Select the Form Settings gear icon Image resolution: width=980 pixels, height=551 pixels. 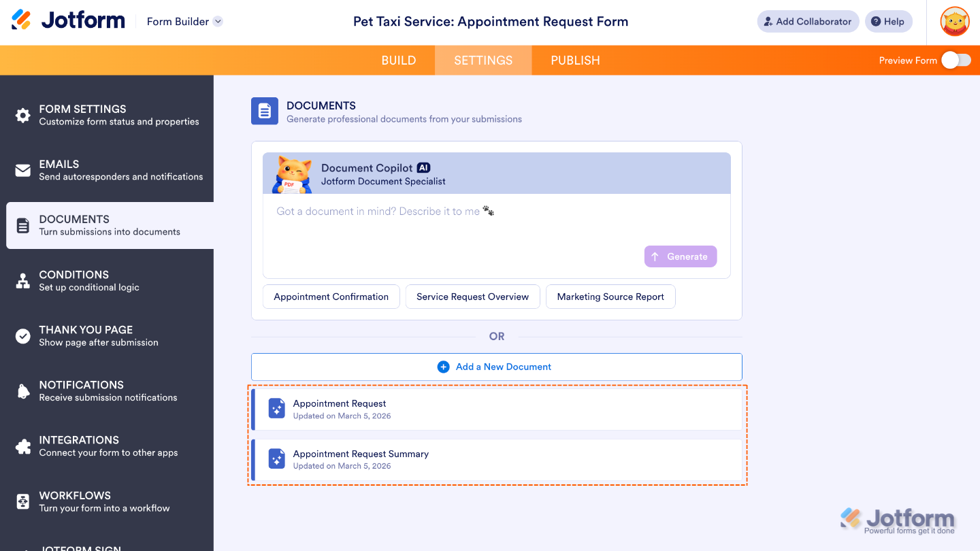click(23, 115)
